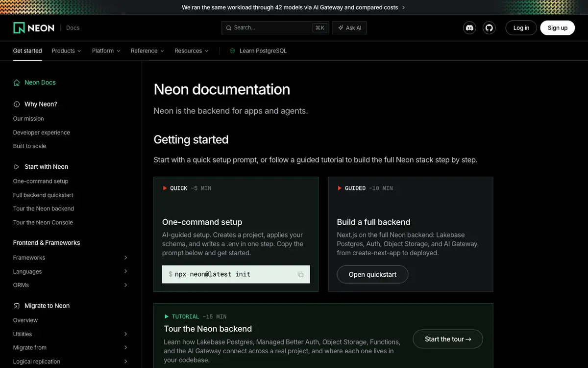Open the GitHub icon link
This screenshot has width=588, height=368.
489,28
